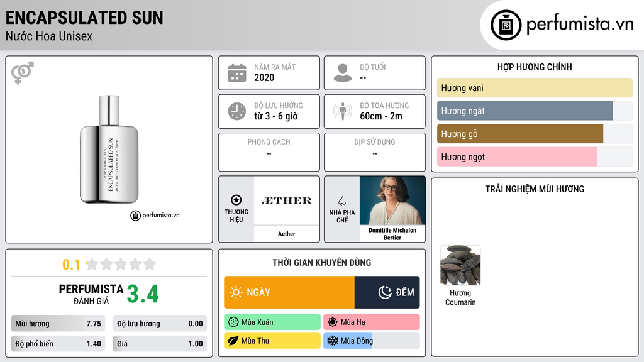Open the Encapsulated Sun bottle image
644x362 pixels.
pyautogui.click(x=109, y=150)
